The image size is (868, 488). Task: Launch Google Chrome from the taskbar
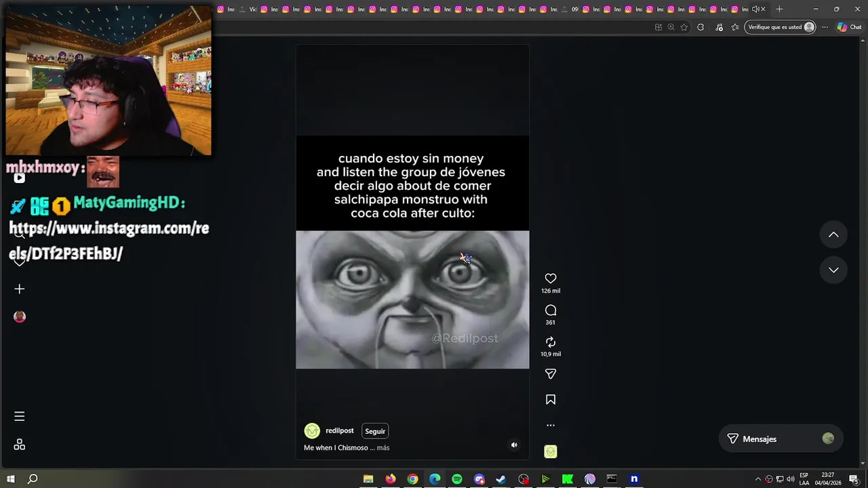point(412,479)
